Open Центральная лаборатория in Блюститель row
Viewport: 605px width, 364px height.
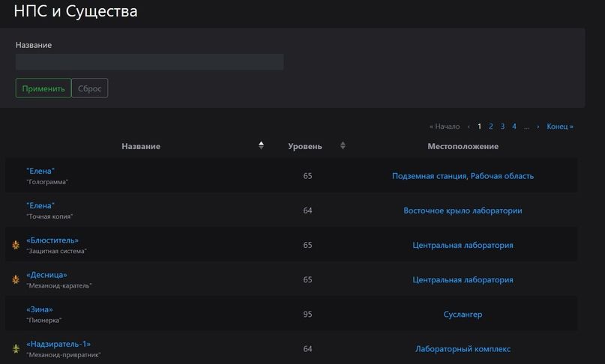coord(463,245)
